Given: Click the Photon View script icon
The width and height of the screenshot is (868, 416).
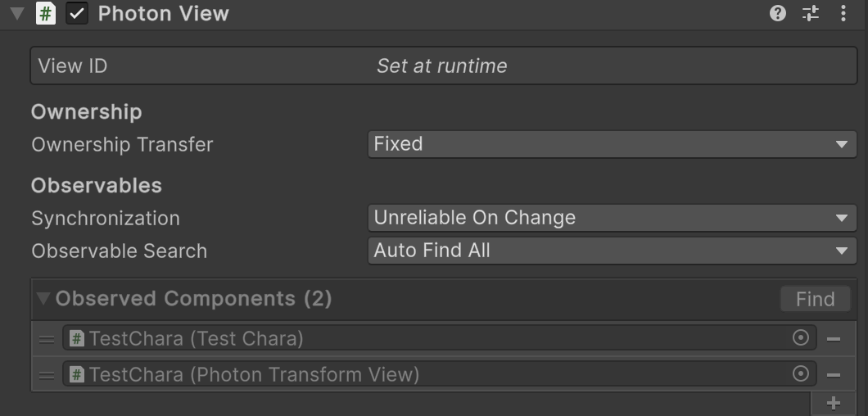Looking at the screenshot, I should click(46, 14).
